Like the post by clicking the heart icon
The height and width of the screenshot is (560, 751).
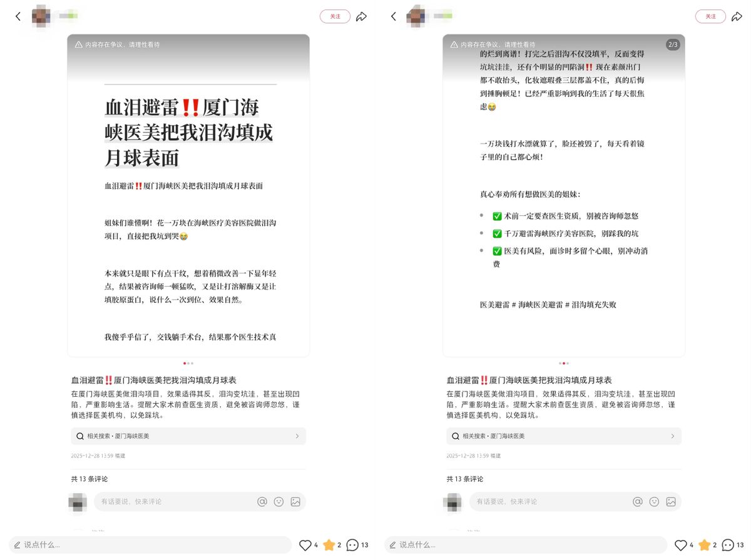tap(304, 544)
